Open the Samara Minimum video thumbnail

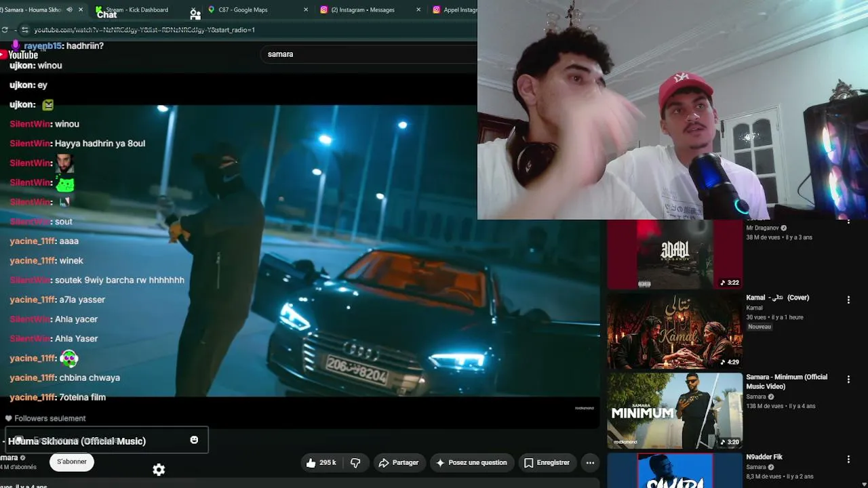(x=675, y=411)
